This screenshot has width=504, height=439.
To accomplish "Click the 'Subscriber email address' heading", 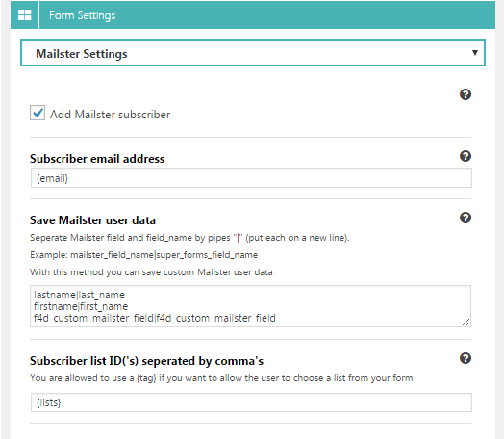I will pyautogui.click(x=97, y=159).
